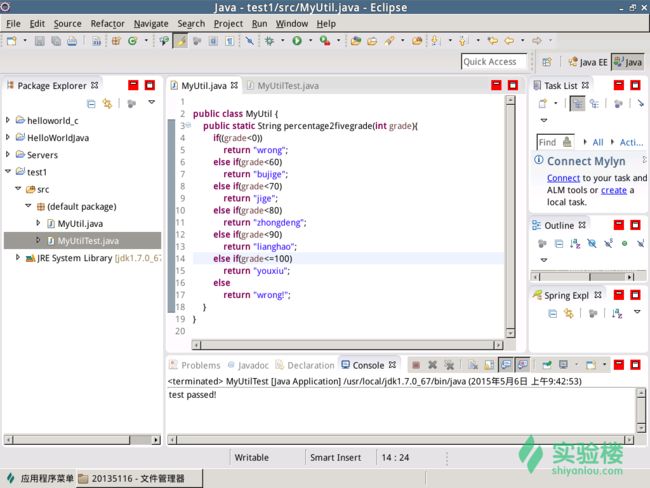Image resolution: width=650 pixels, height=488 pixels.
Task: Click Focus on Workweek icon in Task List
Action: coord(618,103)
